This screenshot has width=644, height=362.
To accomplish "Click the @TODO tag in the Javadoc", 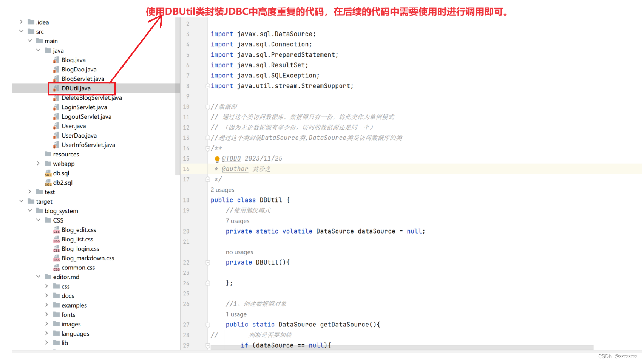I will coord(231,159).
